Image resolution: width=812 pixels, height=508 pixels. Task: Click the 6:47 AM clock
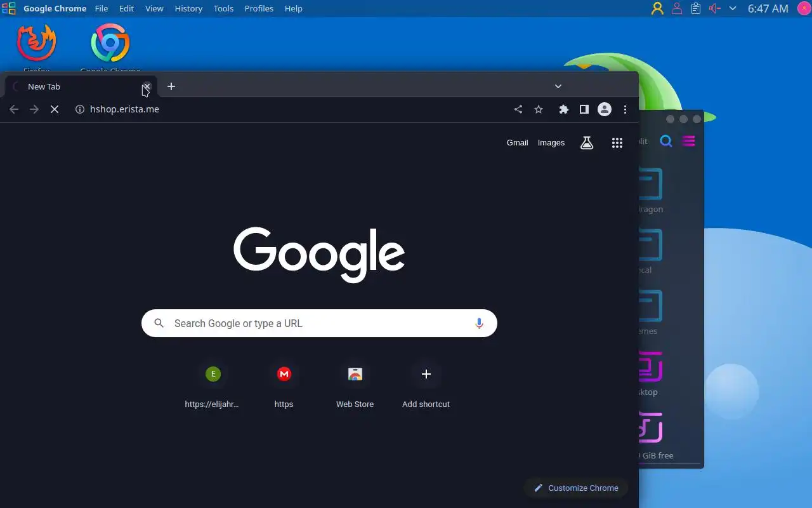768,8
